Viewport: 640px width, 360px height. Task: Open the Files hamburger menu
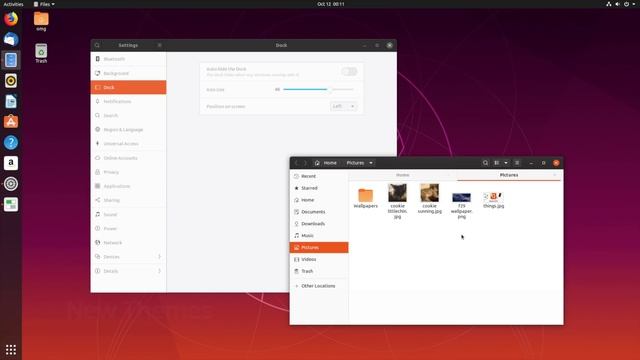tap(517, 163)
